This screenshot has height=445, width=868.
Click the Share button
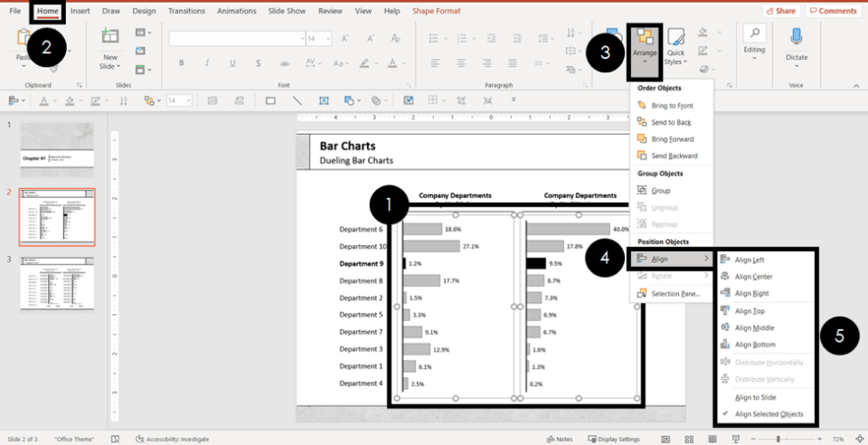[780, 11]
